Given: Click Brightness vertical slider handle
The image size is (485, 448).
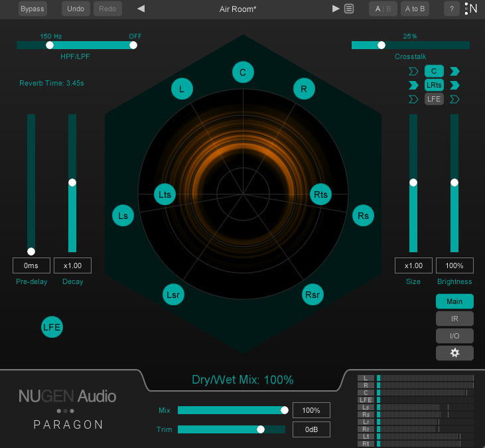Looking at the screenshot, I should click(454, 183).
